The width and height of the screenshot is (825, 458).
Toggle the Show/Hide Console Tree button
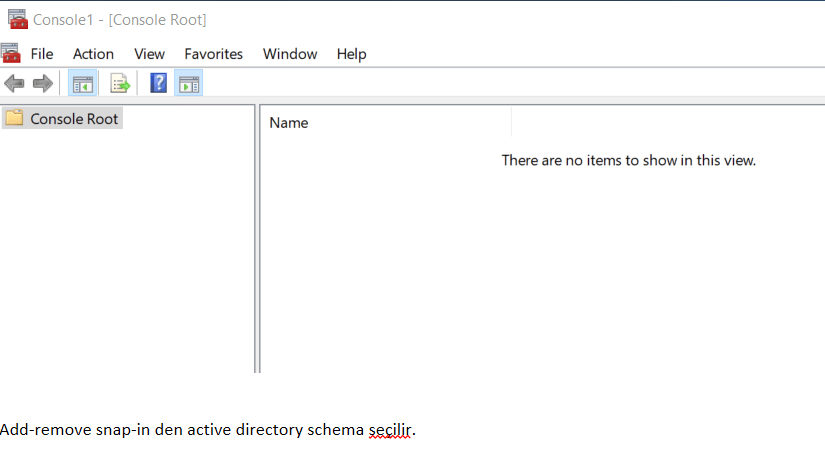pyautogui.click(x=82, y=84)
